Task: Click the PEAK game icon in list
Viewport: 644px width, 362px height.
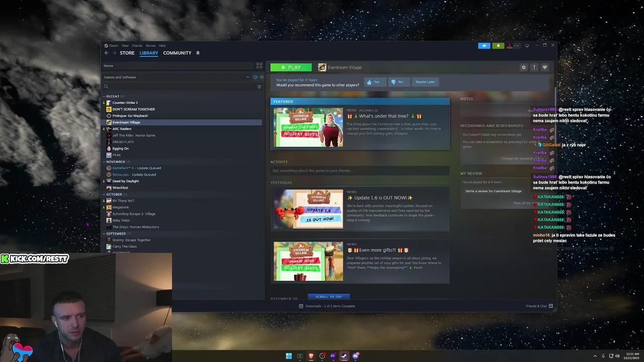Action: click(109, 155)
